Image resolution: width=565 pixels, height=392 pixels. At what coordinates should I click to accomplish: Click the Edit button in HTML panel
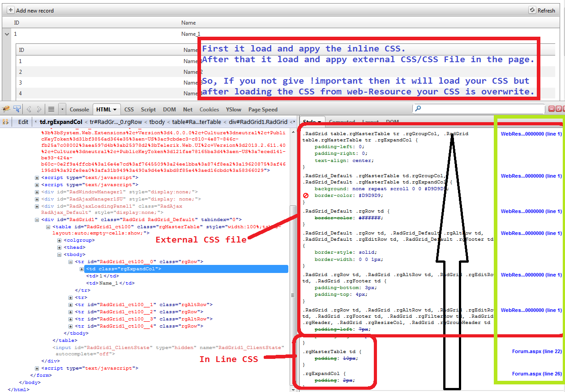click(x=23, y=122)
